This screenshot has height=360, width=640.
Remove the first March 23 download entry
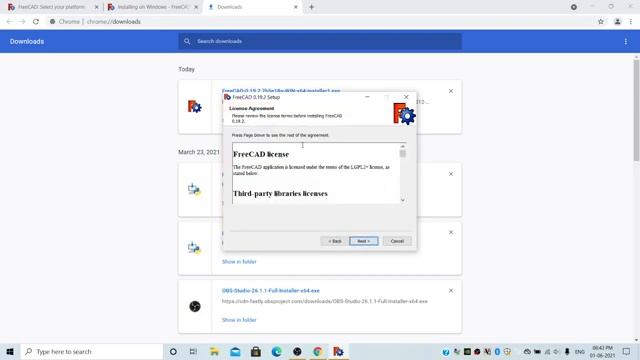click(x=451, y=174)
